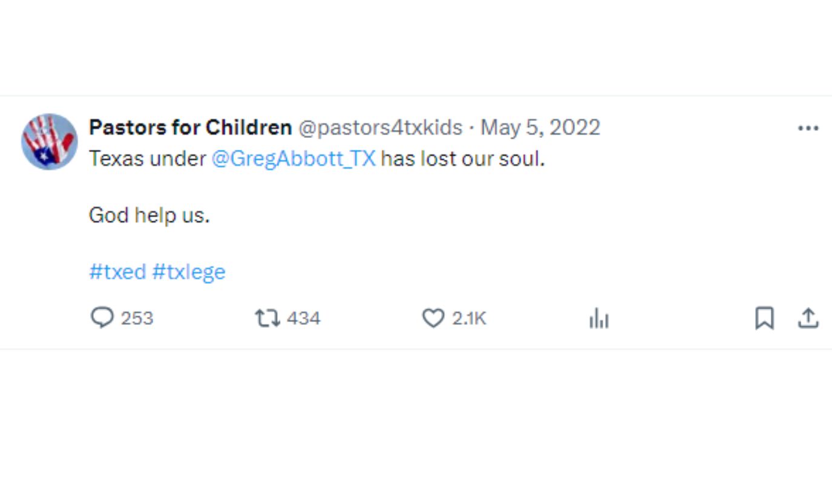Image resolution: width=832 pixels, height=504 pixels.
Task: Click the "God help us." tweet text
Action: pyautogui.click(x=149, y=215)
